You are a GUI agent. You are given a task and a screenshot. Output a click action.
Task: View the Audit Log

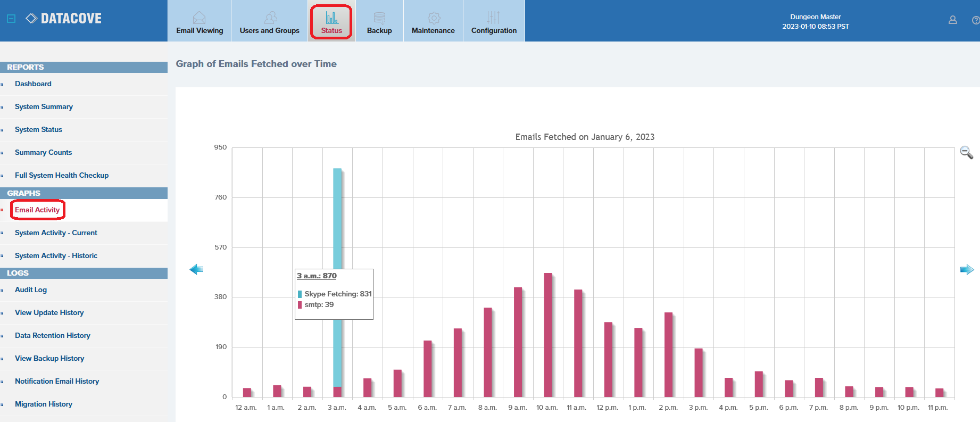pyautogui.click(x=31, y=290)
